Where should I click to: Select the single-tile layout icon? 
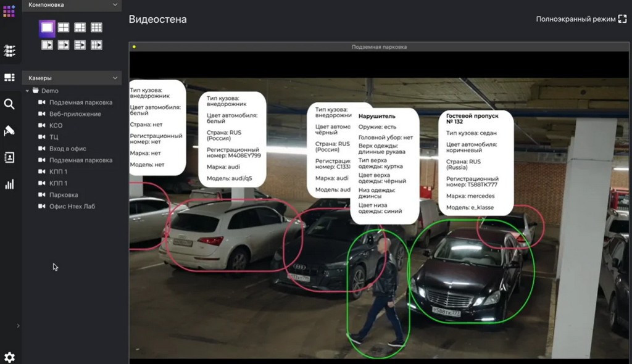point(47,27)
